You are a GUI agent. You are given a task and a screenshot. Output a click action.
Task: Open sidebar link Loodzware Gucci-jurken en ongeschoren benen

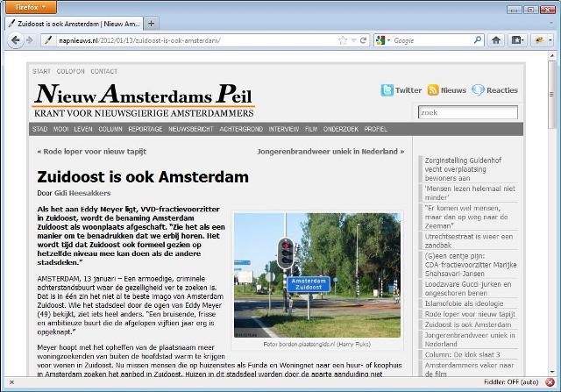coord(468,289)
